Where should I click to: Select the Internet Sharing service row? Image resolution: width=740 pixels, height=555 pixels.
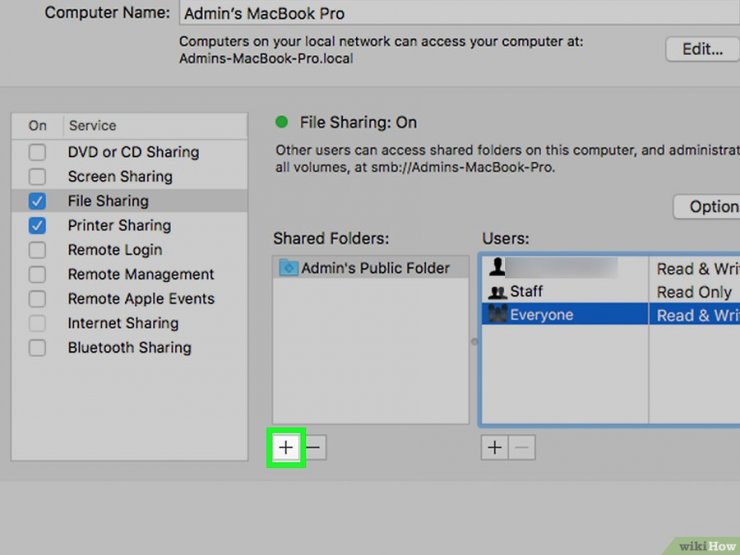click(x=129, y=323)
